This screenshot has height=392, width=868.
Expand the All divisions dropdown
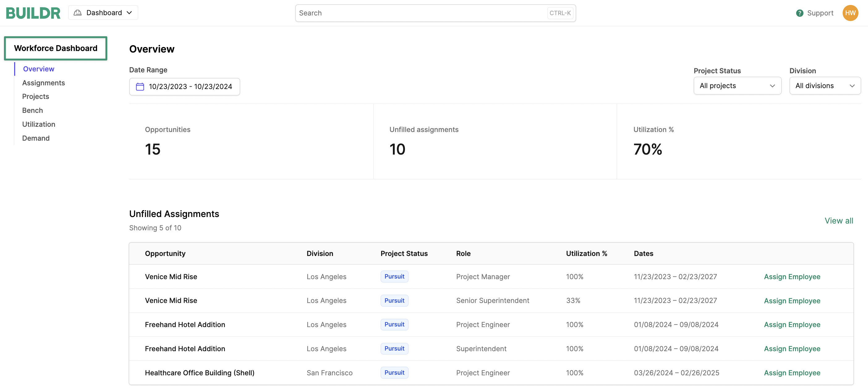824,86
